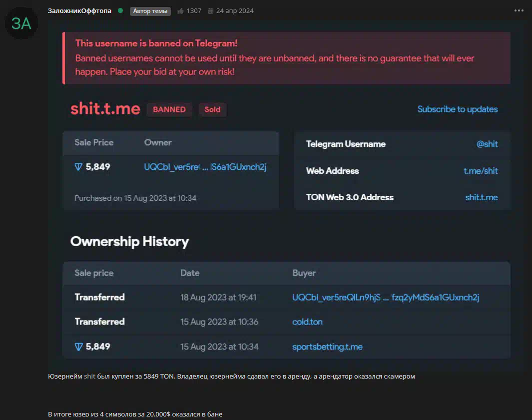Click the calendar date icon

click(210, 11)
